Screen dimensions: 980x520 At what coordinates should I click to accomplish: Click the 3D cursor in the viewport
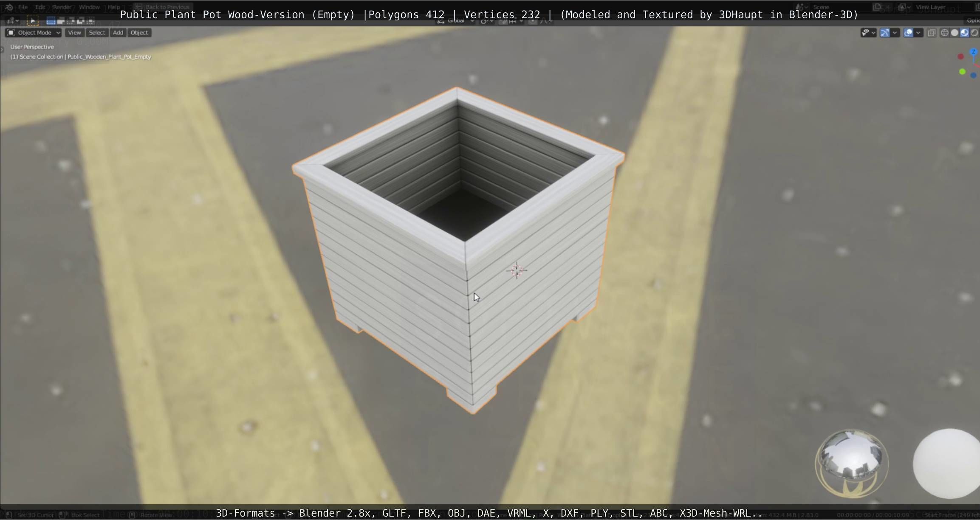517,270
